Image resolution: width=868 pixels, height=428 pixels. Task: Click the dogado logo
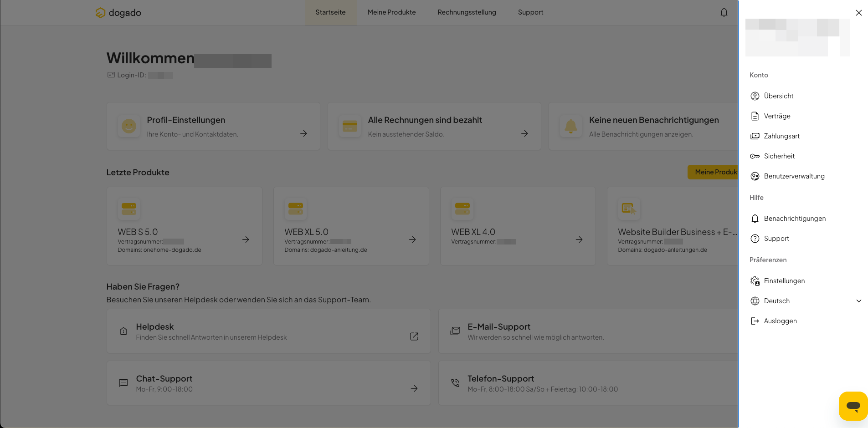pos(118,13)
